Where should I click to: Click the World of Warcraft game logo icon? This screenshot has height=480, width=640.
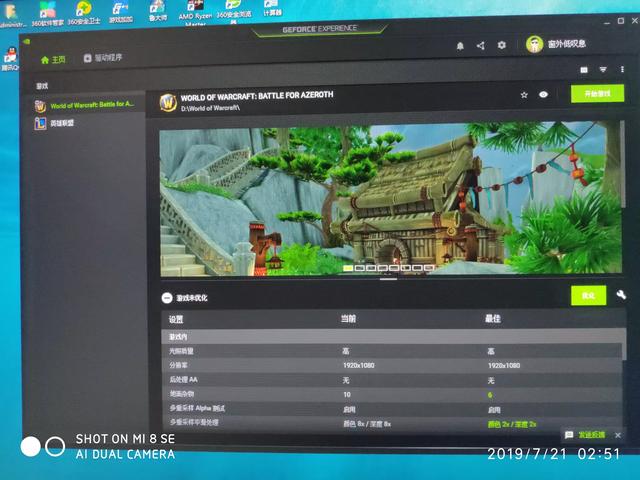[169, 101]
